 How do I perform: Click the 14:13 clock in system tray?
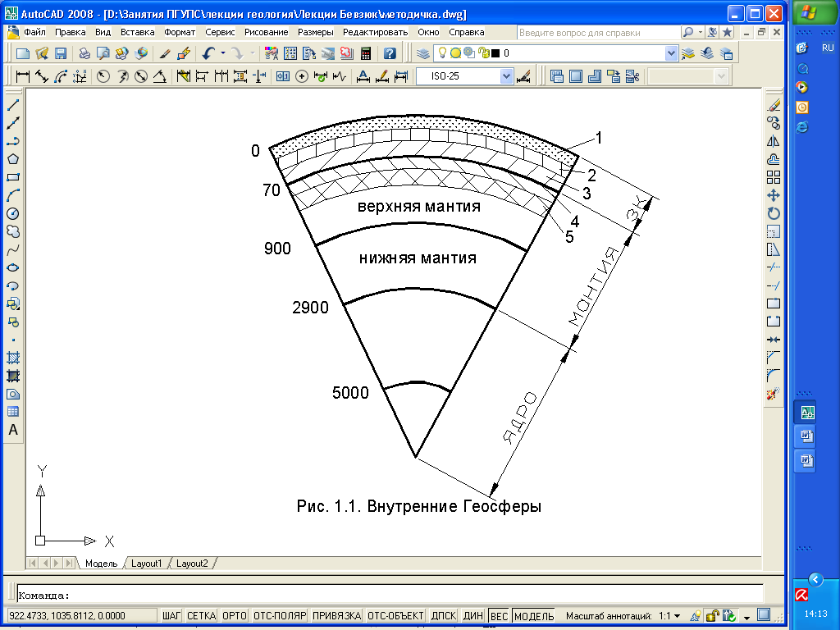816,614
